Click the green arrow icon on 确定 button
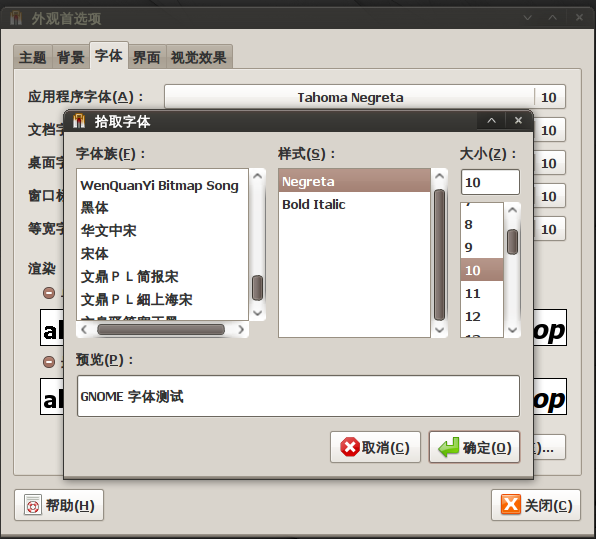This screenshot has width=596, height=539. [449, 447]
